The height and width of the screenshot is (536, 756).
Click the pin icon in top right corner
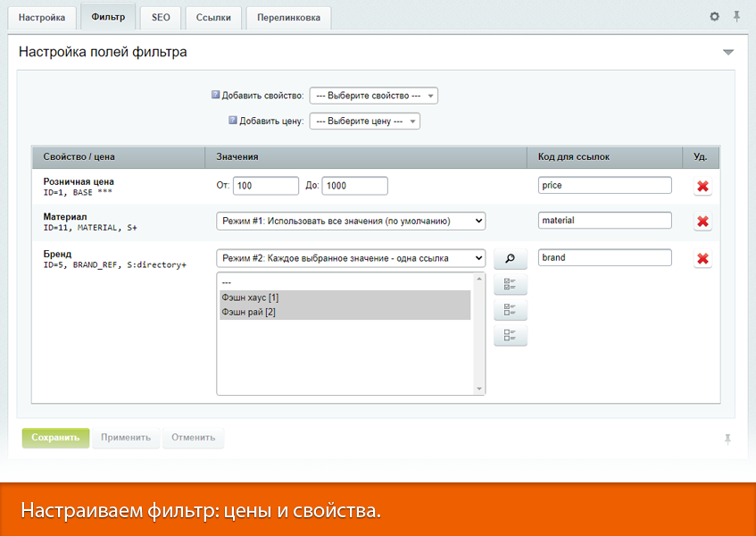[x=736, y=17]
